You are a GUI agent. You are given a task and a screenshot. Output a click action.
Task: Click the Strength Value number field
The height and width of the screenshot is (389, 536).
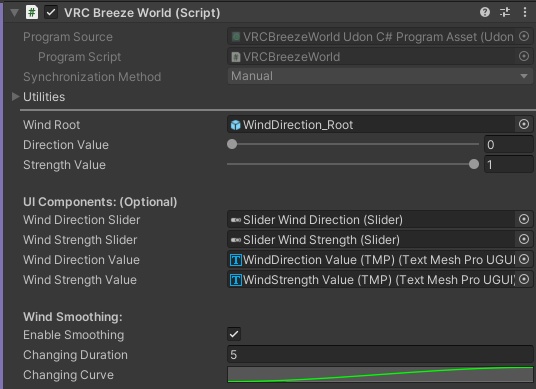(x=508, y=164)
